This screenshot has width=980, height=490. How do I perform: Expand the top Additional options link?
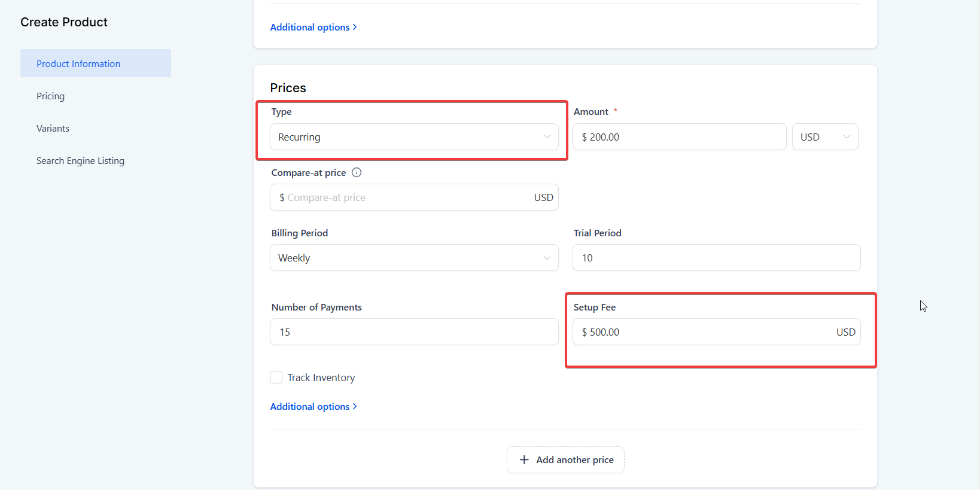pos(313,28)
